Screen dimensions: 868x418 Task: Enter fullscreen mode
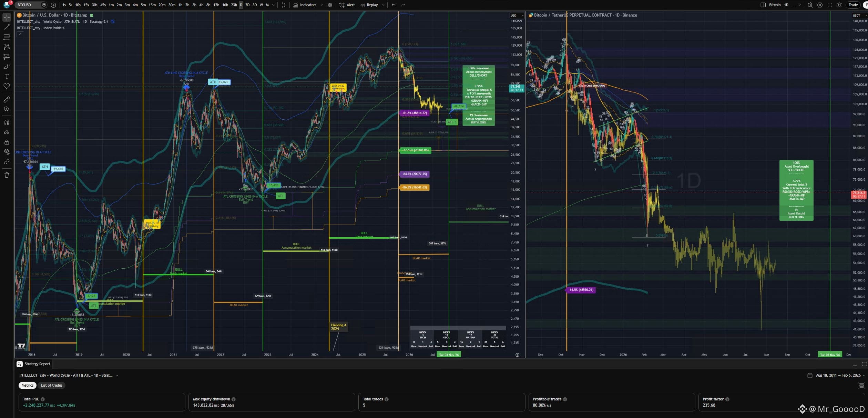[830, 5]
